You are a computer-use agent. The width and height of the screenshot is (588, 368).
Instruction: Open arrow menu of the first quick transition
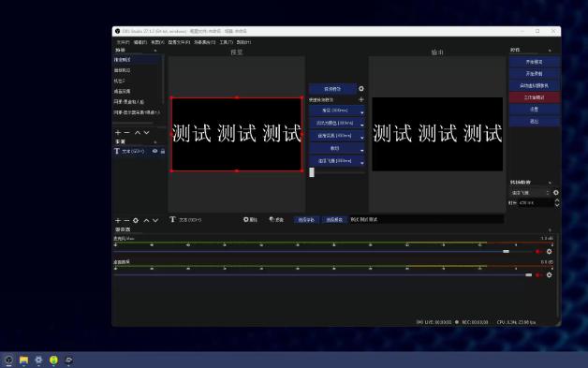point(361,112)
